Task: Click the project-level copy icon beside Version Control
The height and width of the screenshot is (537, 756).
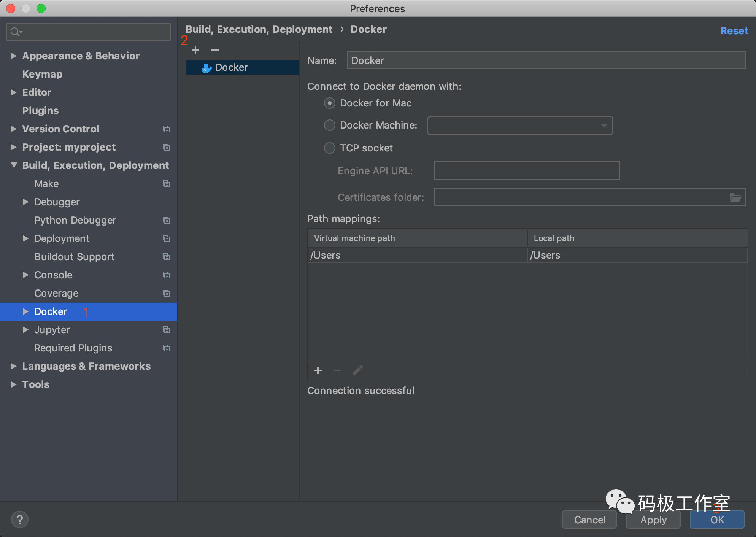Action: [x=166, y=129]
